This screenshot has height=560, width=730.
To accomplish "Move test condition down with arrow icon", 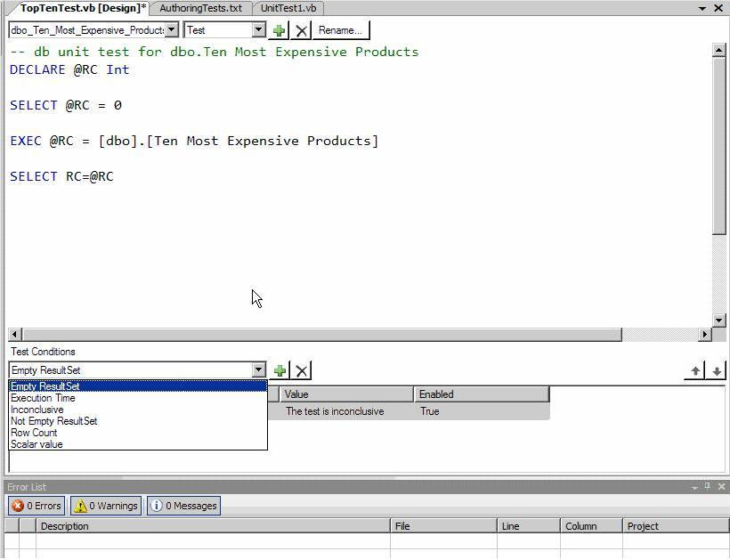I will pos(717,371).
